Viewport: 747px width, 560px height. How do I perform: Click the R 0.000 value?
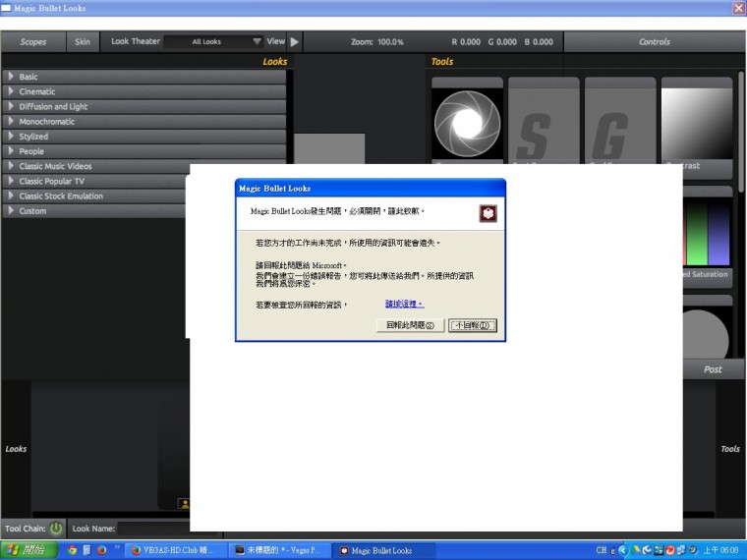coord(466,42)
